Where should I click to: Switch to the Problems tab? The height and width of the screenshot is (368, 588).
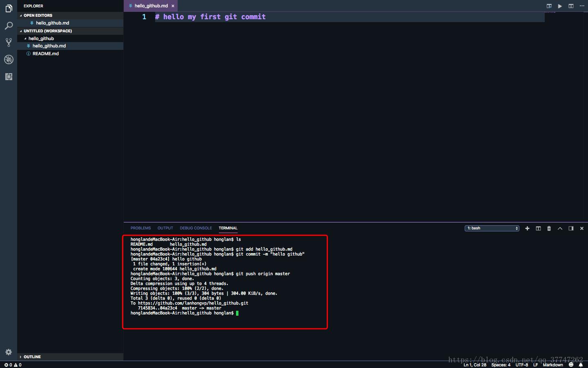point(140,228)
